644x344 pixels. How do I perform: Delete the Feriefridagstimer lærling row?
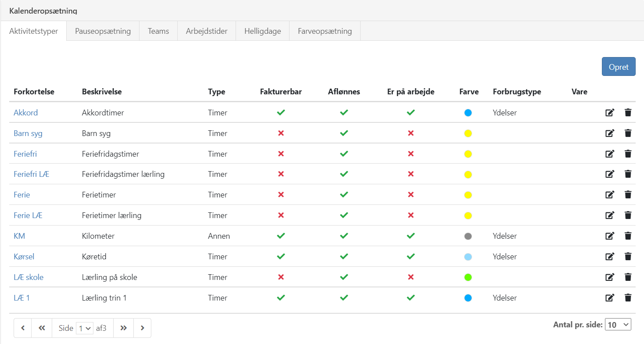click(628, 174)
